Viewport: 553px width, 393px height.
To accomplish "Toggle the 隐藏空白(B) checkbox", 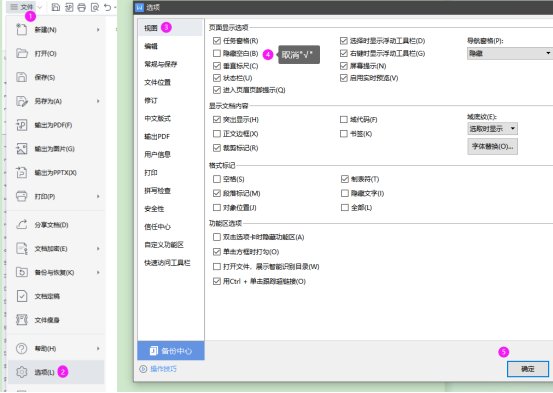I will [217, 54].
